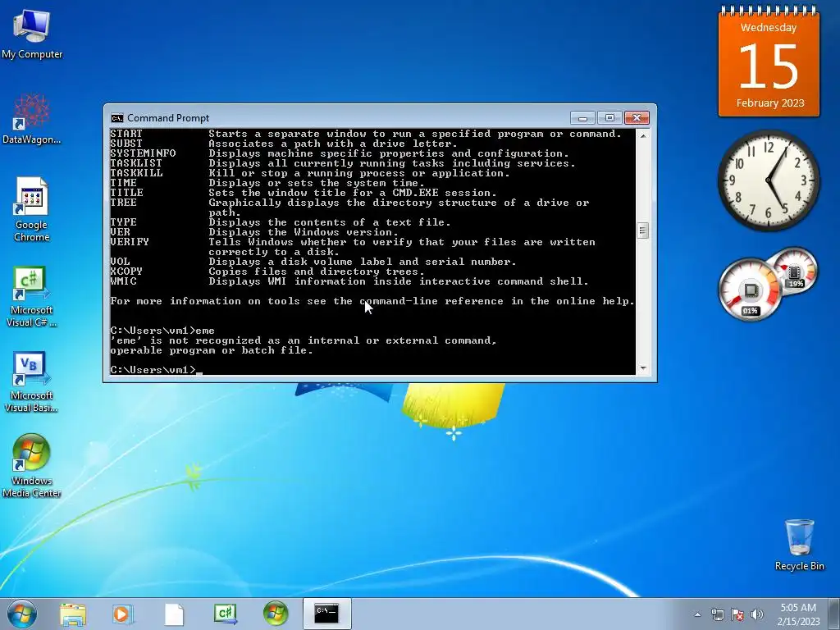Click the analog clock gadget
Screen dimensions: 840x630
(x=769, y=180)
